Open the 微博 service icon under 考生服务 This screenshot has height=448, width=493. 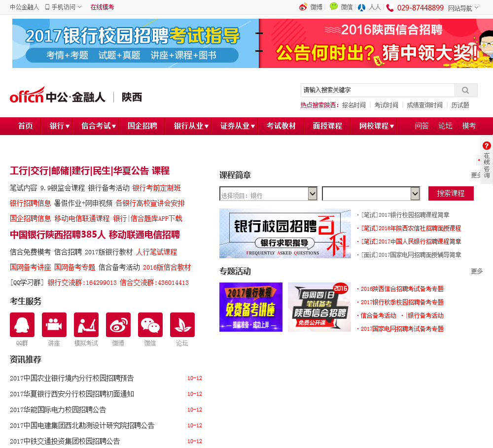click(118, 325)
